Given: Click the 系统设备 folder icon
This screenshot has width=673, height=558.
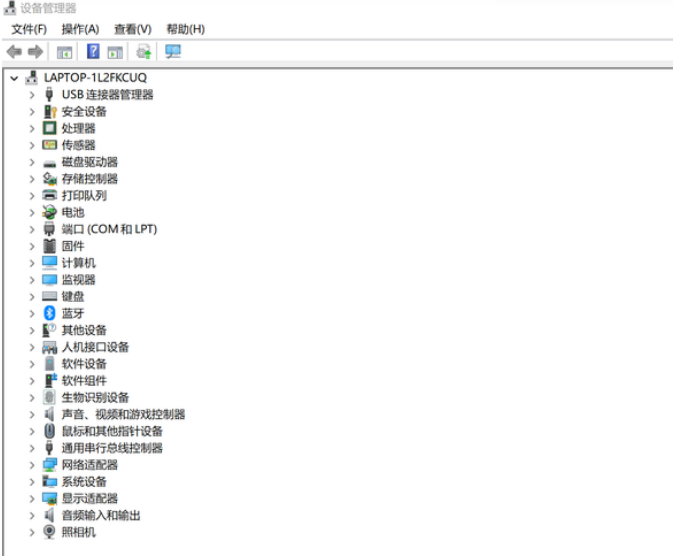Looking at the screenshot, I should [x=49, y=482].
